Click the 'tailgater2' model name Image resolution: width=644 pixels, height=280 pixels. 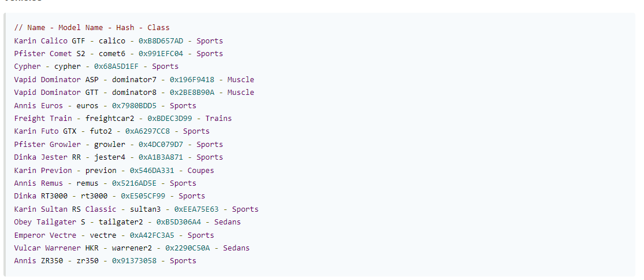(121, 222)
